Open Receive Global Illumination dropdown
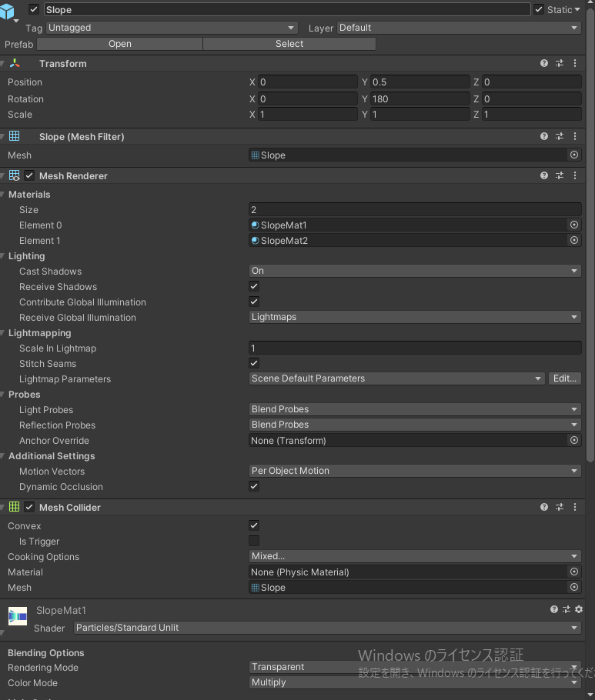Image resolution: width=595 pixels, height=700 pixels. click(x=415, y=317)
